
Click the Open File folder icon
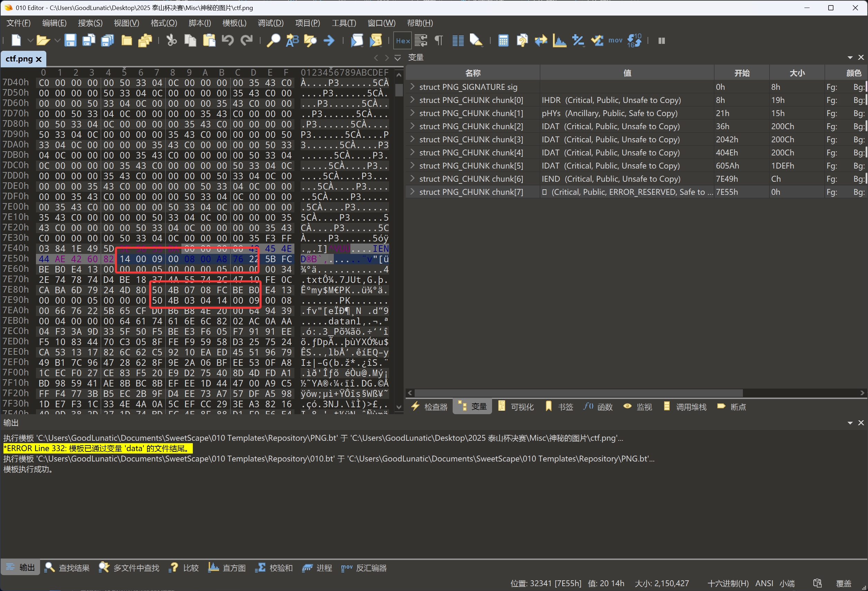[x=43, y=40]
